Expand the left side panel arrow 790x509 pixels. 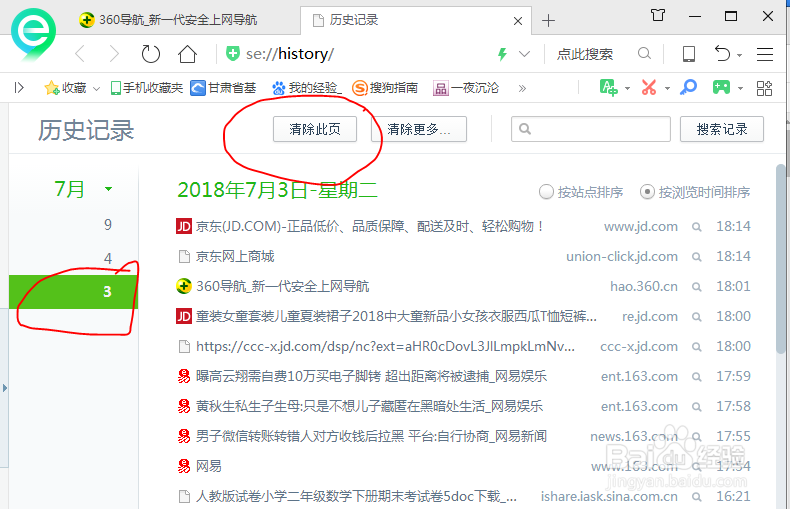tap(5, 388)
